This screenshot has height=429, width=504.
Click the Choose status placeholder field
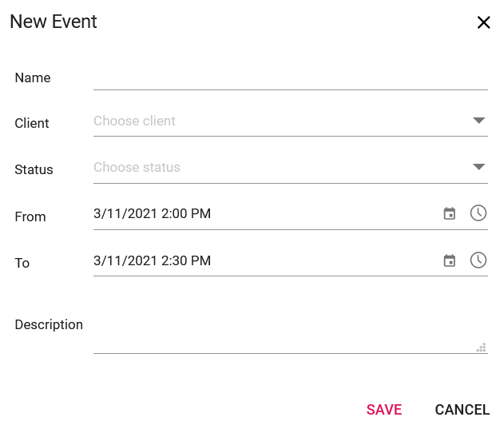290,168
